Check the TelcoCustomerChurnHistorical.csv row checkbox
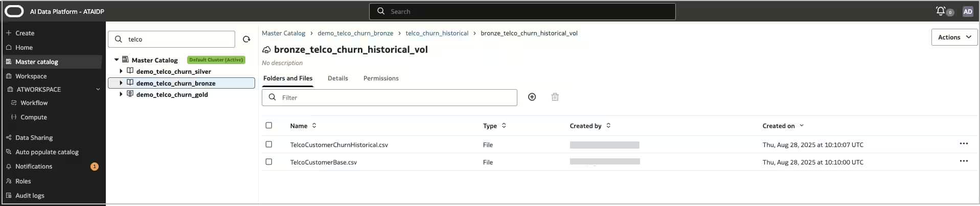 [x=269, y=145]
